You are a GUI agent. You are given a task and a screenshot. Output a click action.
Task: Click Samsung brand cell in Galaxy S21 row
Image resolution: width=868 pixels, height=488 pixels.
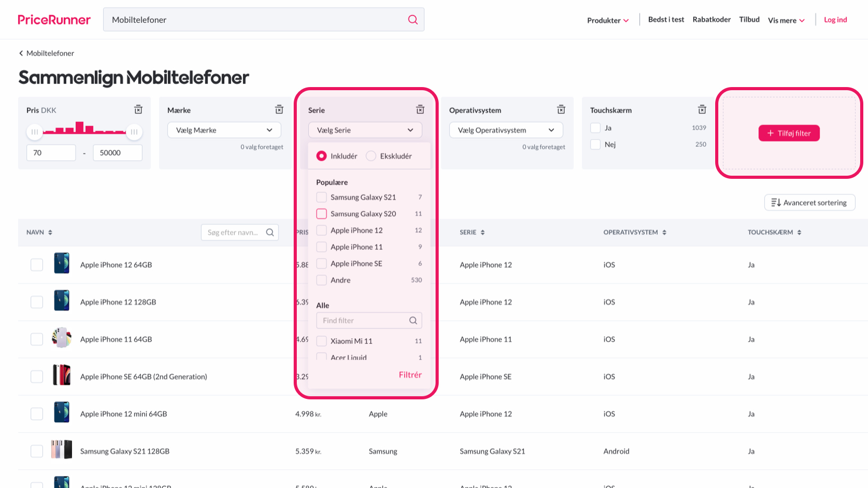[x=383, y=452]
